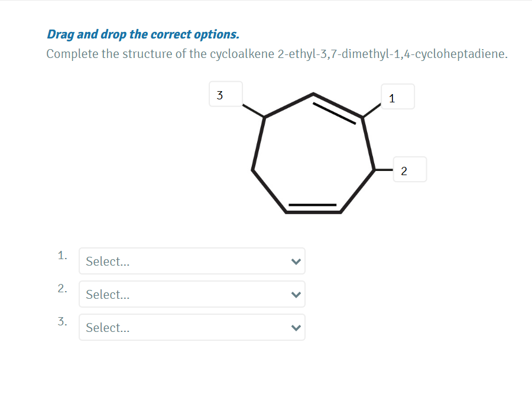Select the drop zone labeled 1

pyautogui.click(x=397, y=96)
